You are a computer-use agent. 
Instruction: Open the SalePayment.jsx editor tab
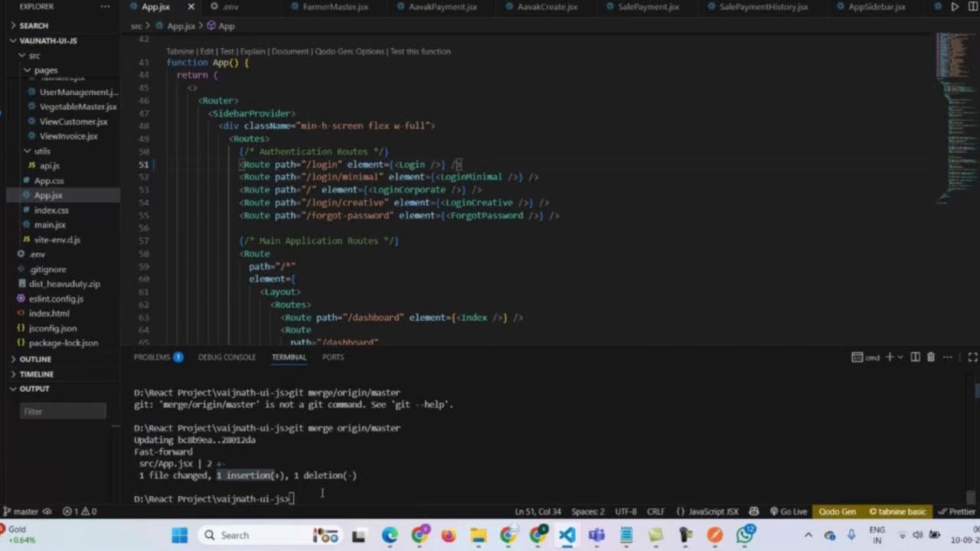coord(648,7)
